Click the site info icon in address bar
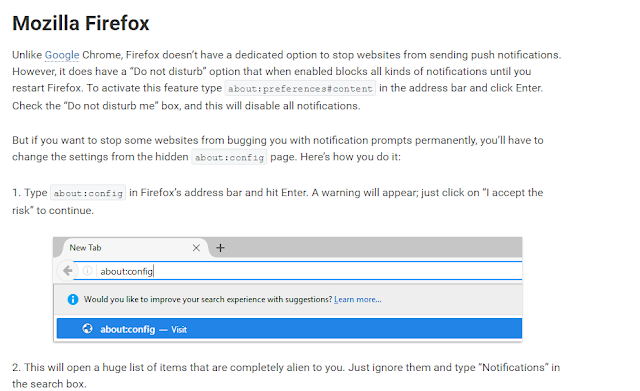This screenshot has height=391, width=640. coord(87,271)
